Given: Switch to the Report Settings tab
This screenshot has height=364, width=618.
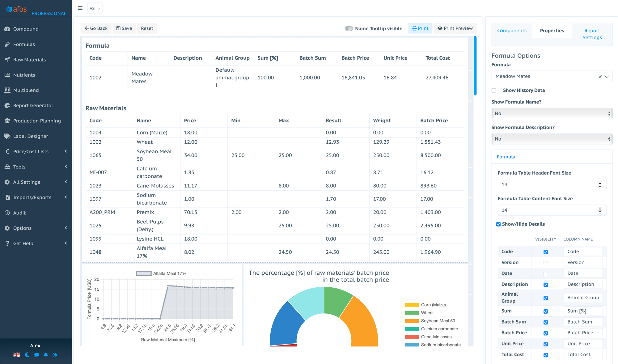Looking at the screenshot, I should pyautogui.click(x=592, y=34).
